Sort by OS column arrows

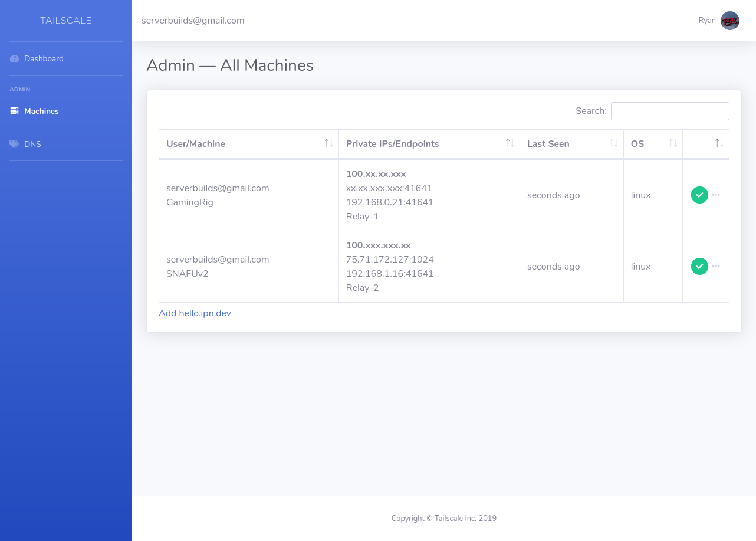tap(673, 143)
